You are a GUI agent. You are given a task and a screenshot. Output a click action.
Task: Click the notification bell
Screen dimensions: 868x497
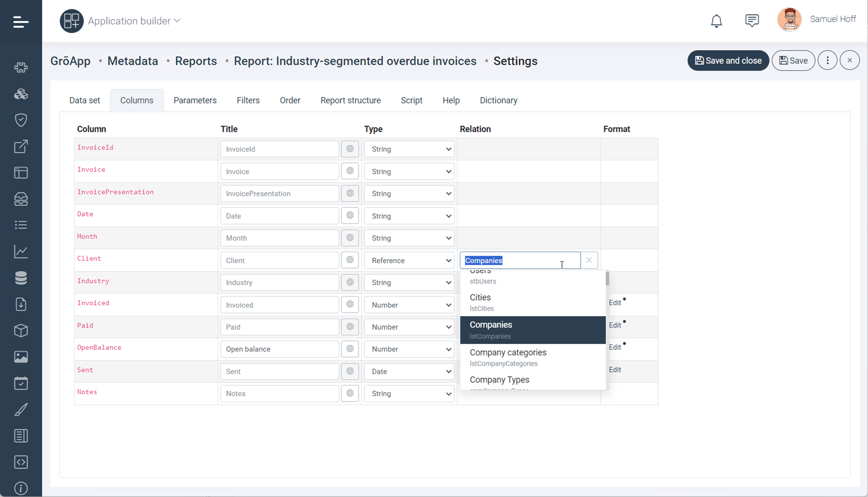[716, 21]
